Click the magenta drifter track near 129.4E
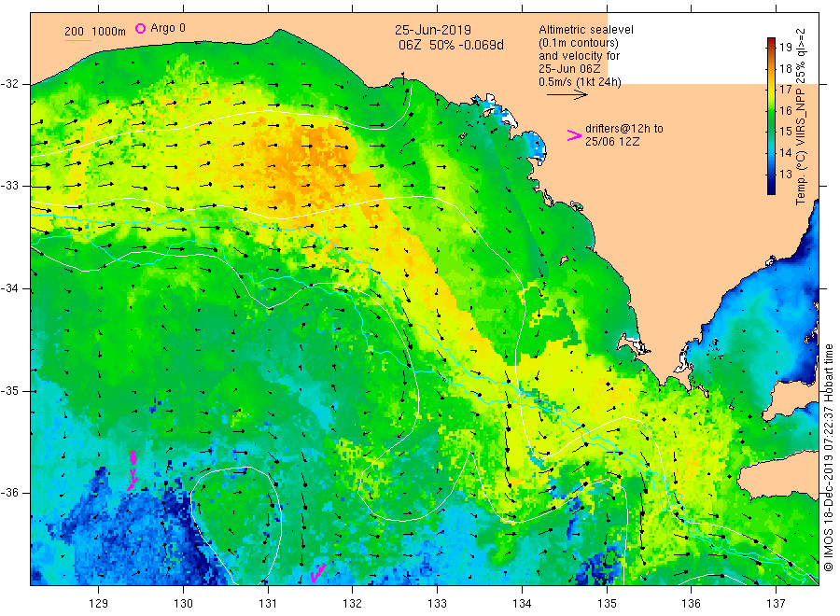840x616 pixels. pyautogui.click(x=133, y=470)
